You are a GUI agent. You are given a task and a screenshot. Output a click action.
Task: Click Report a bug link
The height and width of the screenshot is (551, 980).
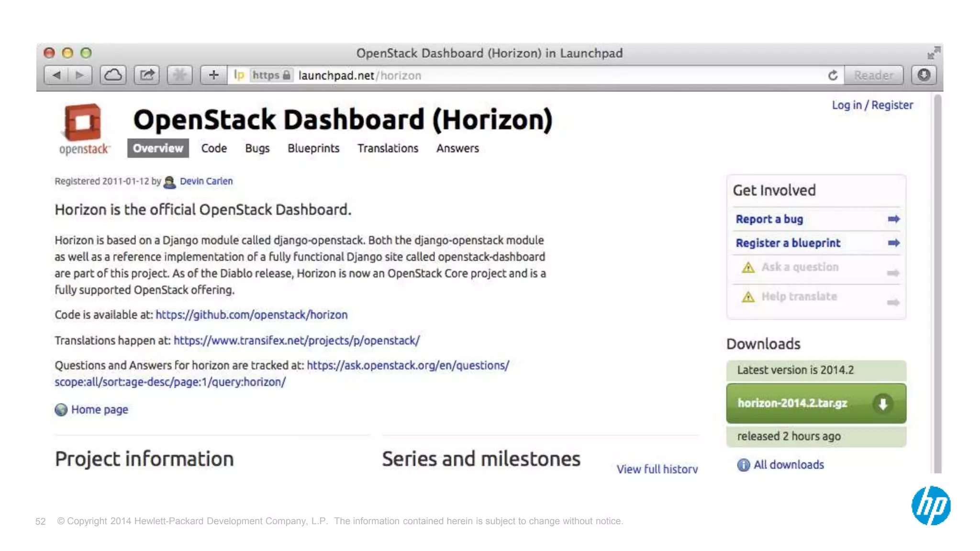coord(769,219)
